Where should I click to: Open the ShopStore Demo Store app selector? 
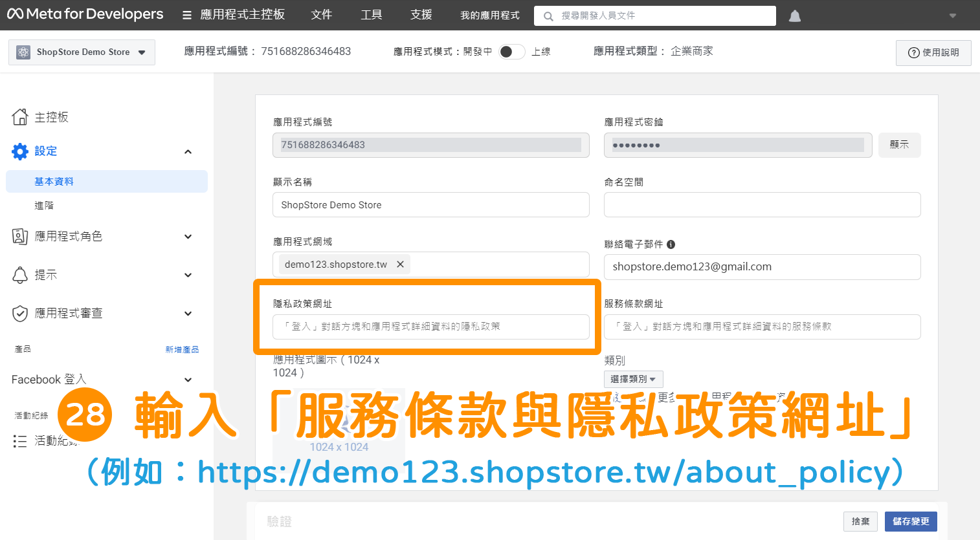[x=82, y=52]
